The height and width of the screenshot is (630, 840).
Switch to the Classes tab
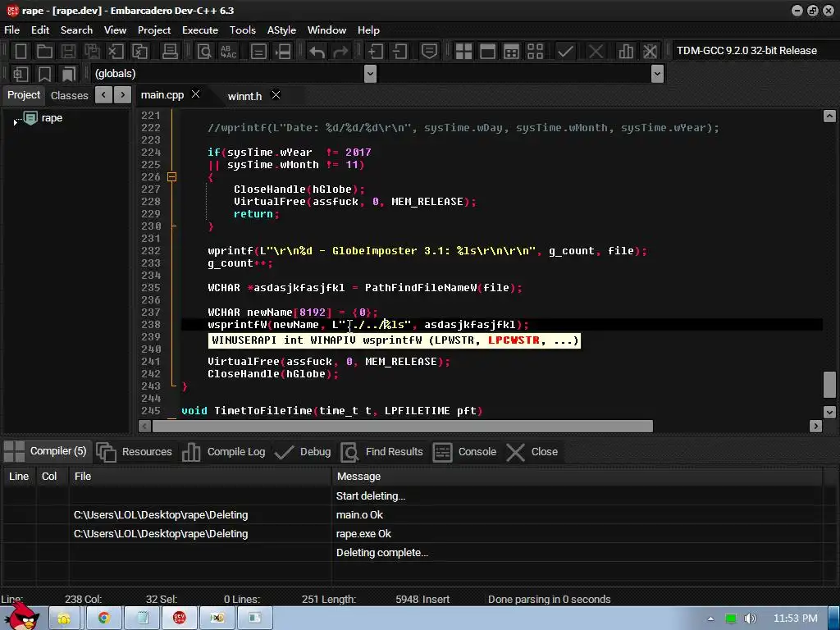point(69,95)
